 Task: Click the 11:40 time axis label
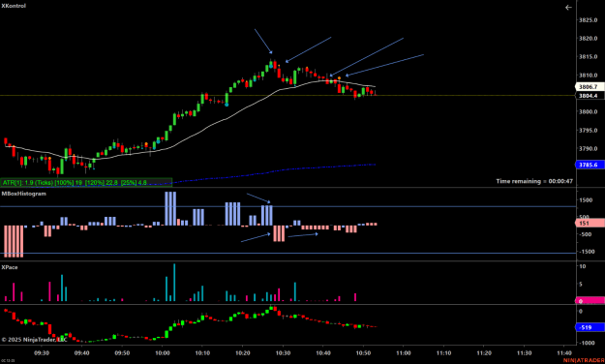point(564,353)
